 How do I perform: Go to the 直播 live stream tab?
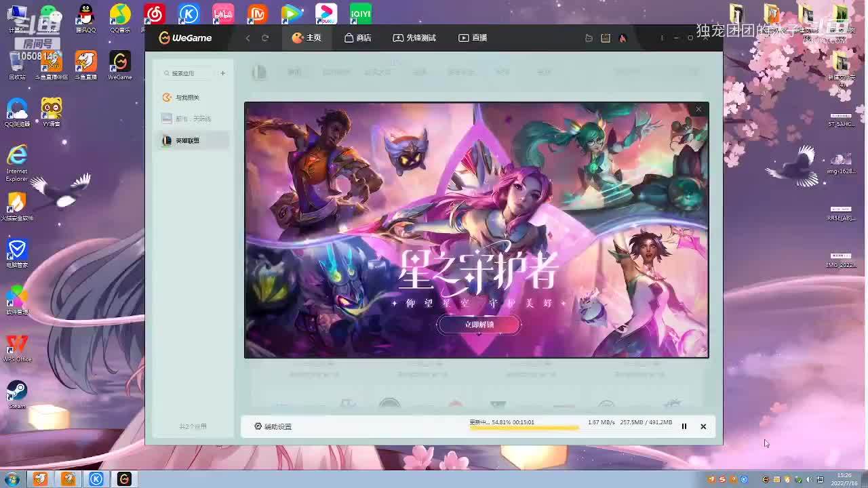pyautogui.click(x=473, y=38)
